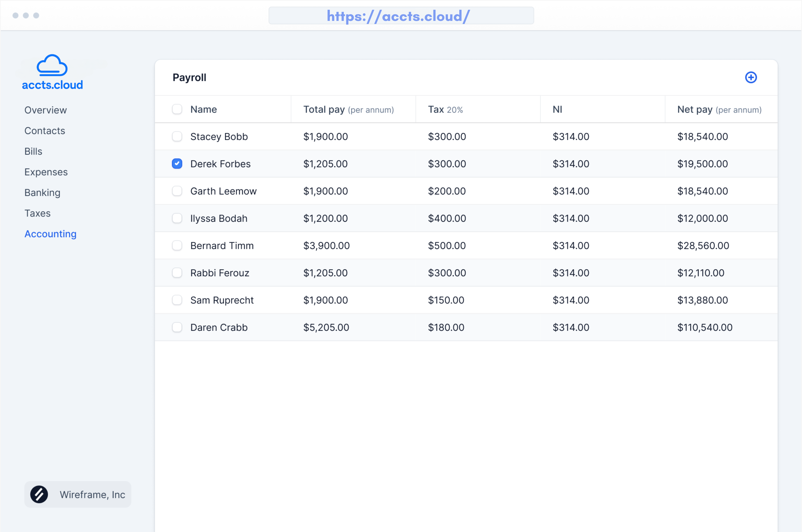Viewport: 802px width, 532px height.
Task: Go to the Contacts section
Action: (x=44, y=131)
